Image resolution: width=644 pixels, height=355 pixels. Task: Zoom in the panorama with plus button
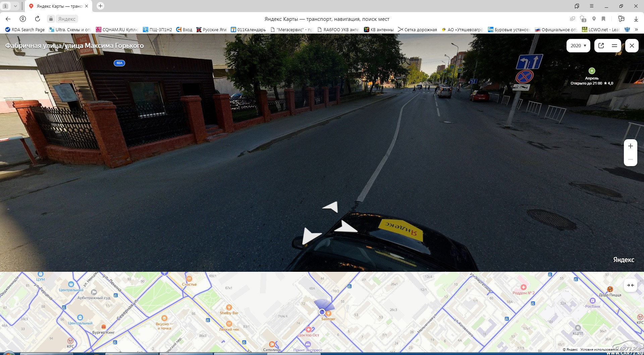pyautogui.click(x=630, y=146)
